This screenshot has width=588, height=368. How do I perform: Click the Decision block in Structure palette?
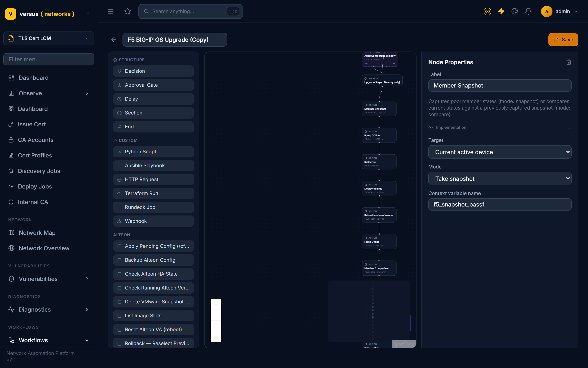(153, 71)
